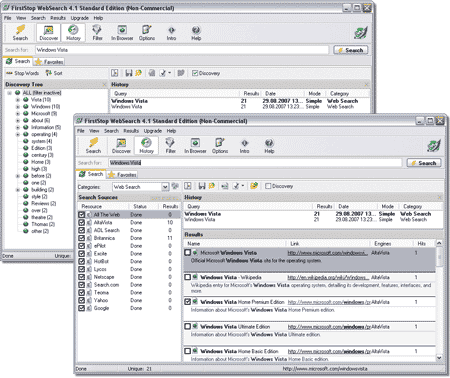Select Search tab in back window
Screen dimensions: 450x378
[18, 61]
